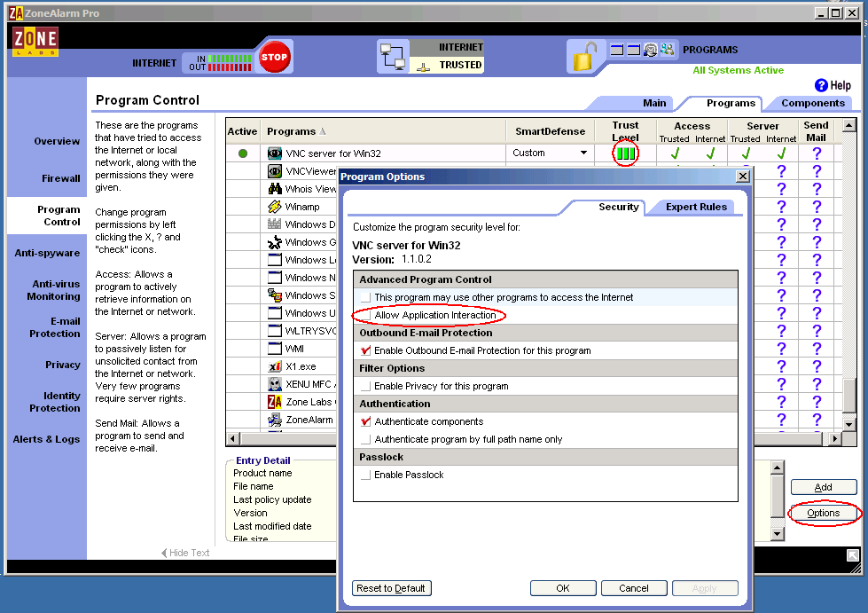This screenshot has height=613, width=868.
Task: Open Help via question mark icon
Action: coord(821,85)
